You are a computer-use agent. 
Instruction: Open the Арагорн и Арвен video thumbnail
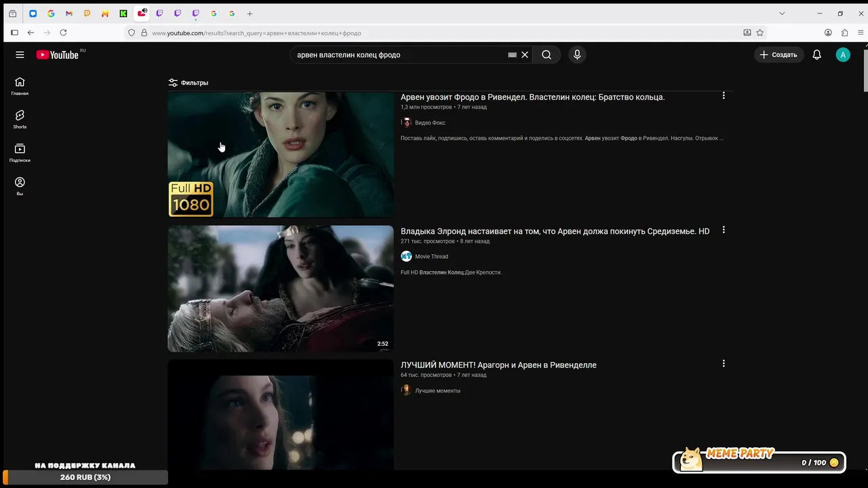[281, 415]
